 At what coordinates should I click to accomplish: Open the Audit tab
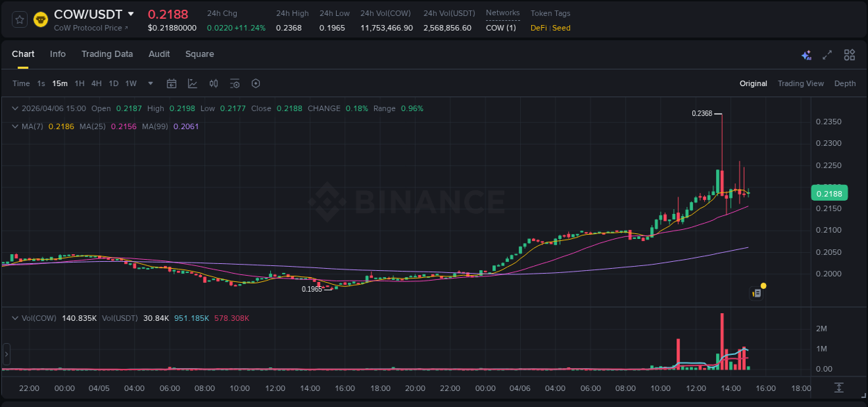[x=159, y=54]
